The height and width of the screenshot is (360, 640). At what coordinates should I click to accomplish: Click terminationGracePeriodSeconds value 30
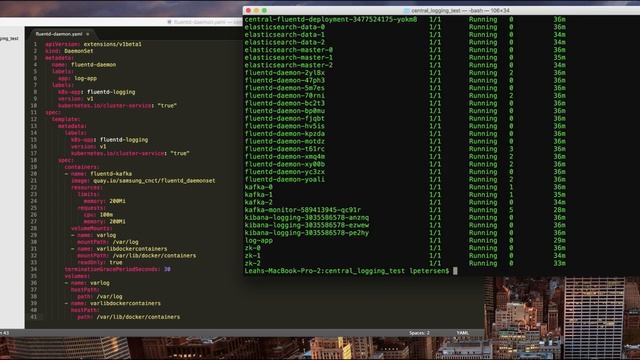click(x=167, y=269)
